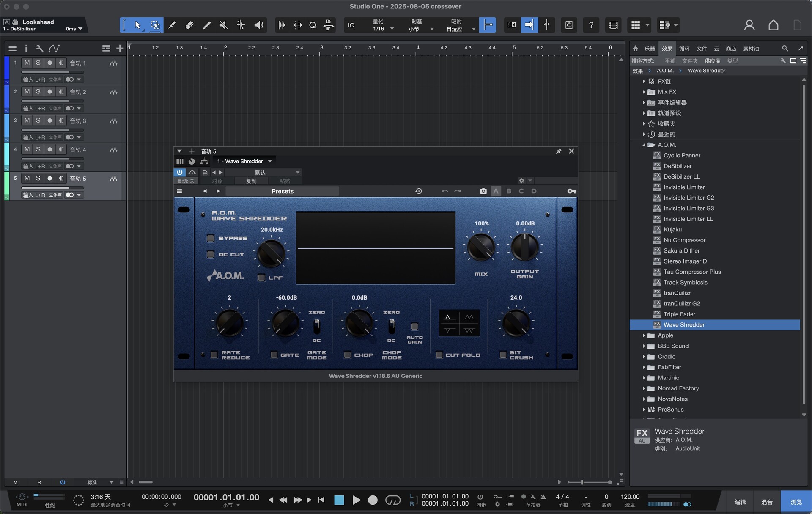
Task: Open the user account icon
Action: point(749,25)
